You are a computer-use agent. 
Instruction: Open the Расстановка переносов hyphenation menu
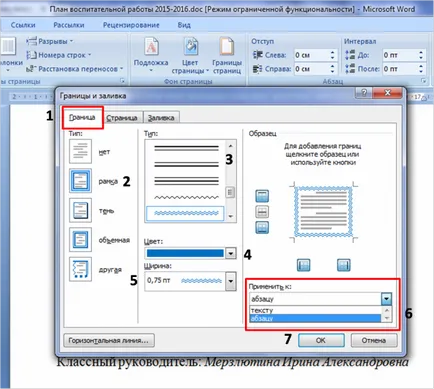tap(75, 69)
